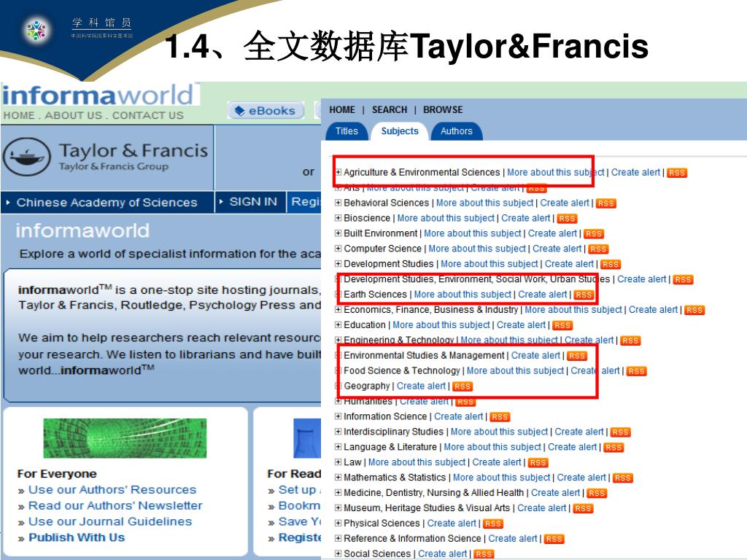Screen dimensions: 747x560
Task: Switch to the Authors tab
Action: 457,131
